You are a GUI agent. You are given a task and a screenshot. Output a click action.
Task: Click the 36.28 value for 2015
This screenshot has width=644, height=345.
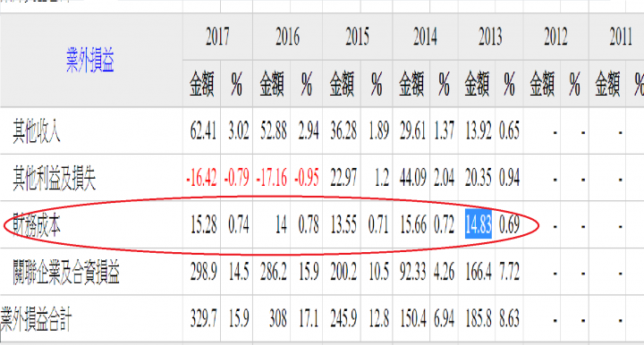(343, 131)
